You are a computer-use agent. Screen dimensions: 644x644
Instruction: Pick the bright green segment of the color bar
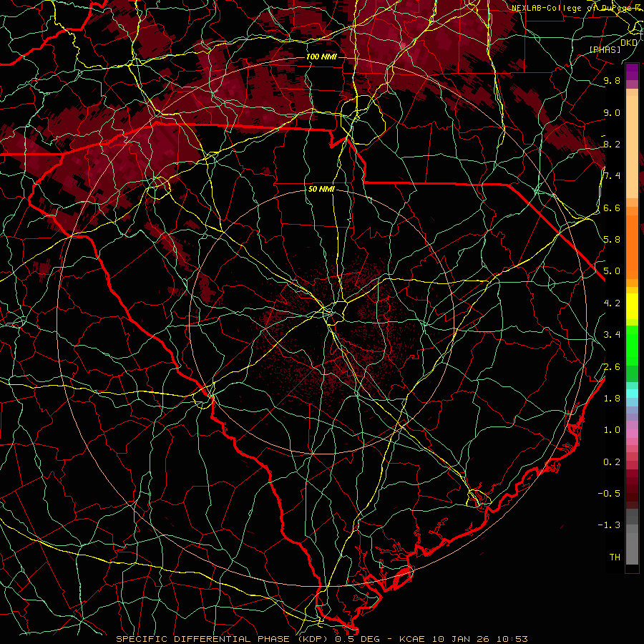click(632, 345)
